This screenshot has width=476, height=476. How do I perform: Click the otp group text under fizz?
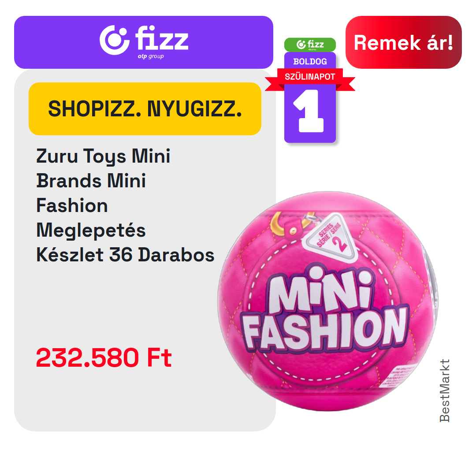151,56
